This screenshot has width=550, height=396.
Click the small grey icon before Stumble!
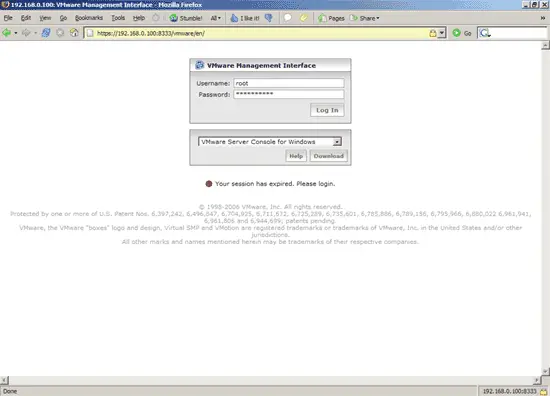[156, 18]
